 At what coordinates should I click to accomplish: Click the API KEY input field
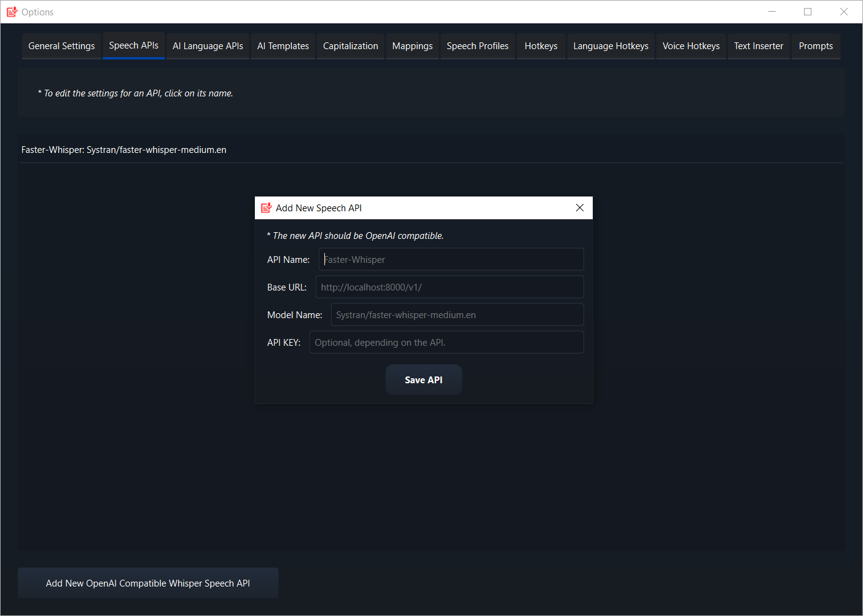coord(447,342)
